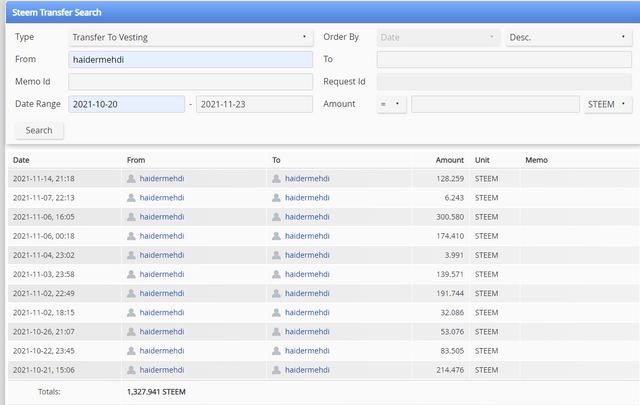Click the empty To input field
The image size is (640, 405).
504,60
